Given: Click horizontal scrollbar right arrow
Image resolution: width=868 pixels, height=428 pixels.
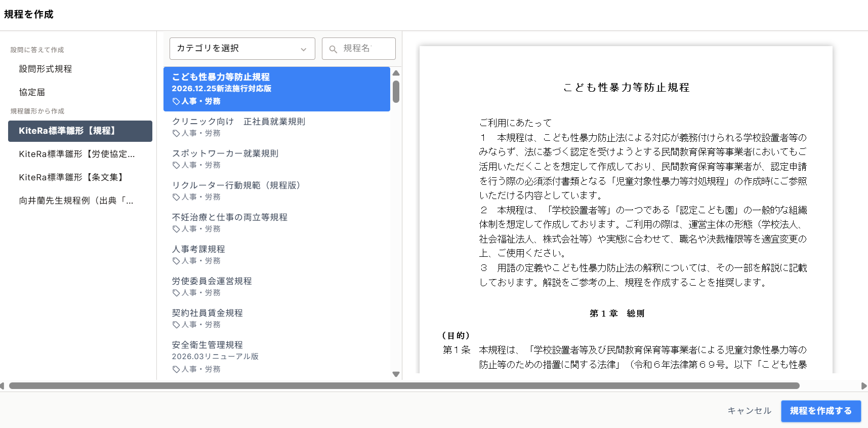Looking at the screenshot, I should pyautogui.click(x=863, y=386).
